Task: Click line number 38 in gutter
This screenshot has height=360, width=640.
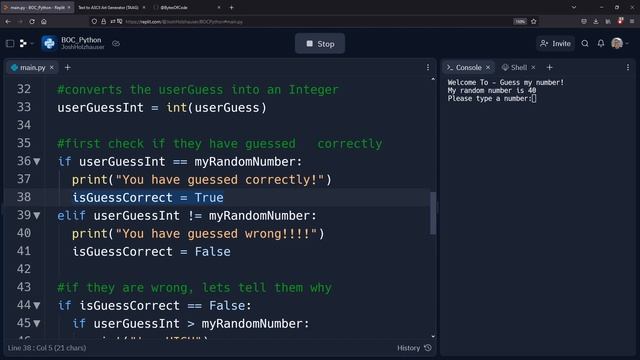Action: pyautogui.click(x=24, y=197)
